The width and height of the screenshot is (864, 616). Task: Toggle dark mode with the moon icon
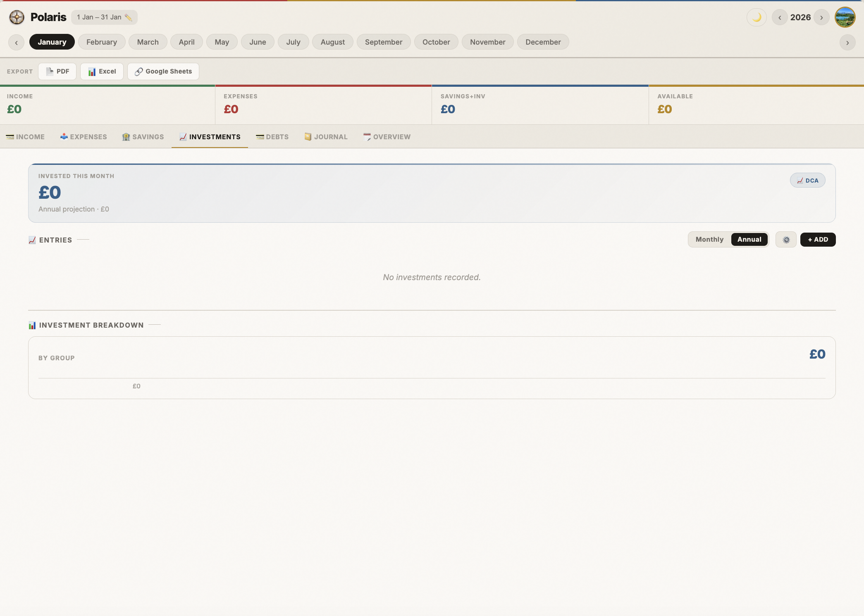coord(757,17)
